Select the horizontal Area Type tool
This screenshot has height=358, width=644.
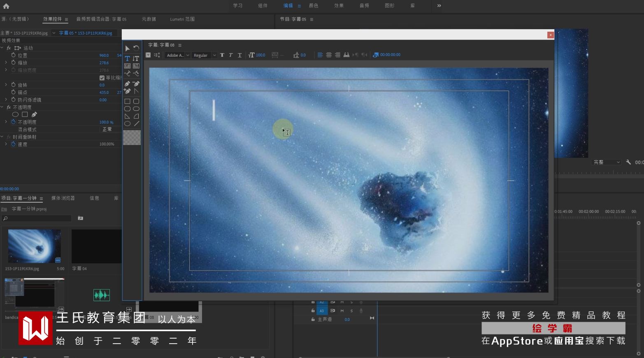[127, 66]
